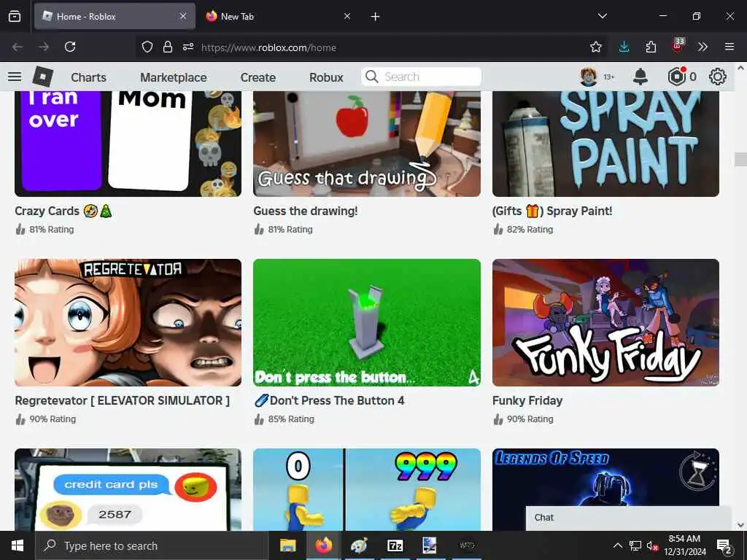The width and height of the screenshot is (747, 560).
Task: Open 7-Zip from taskbar
Action: click(395, 545)
